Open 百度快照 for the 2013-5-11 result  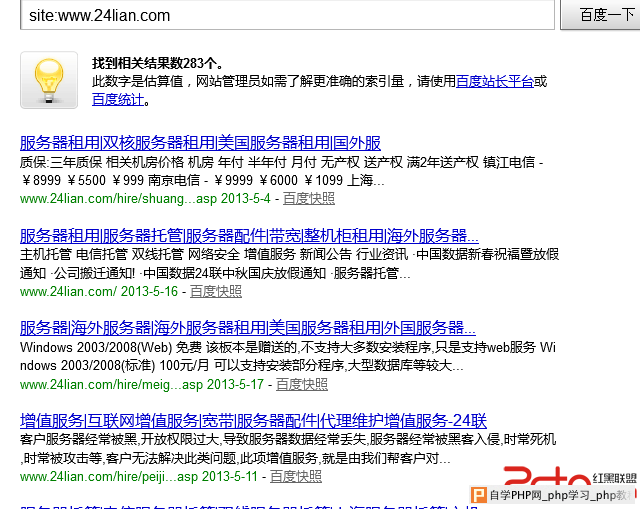[x=296, y=476]
